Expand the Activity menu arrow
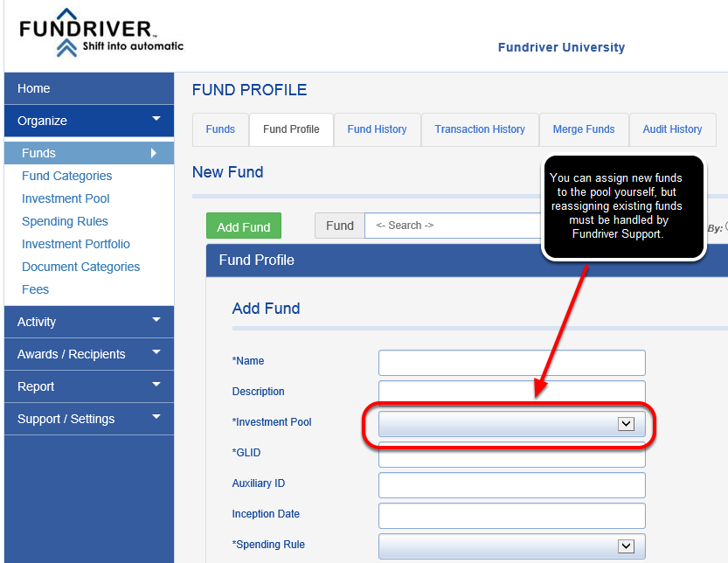Image resolution: width=728 pixels, height=563 pixels. point(156,320)
